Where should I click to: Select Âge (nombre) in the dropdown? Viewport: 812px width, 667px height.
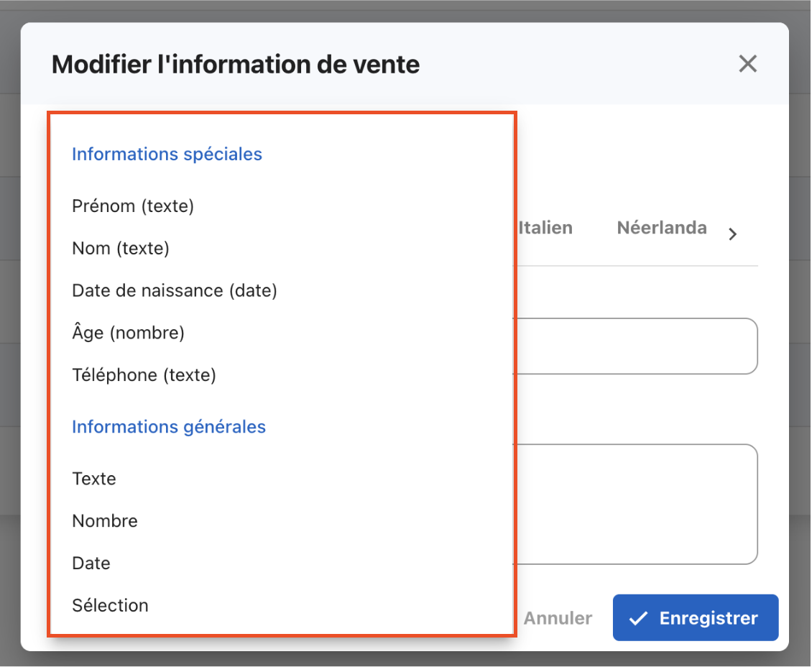129,333
